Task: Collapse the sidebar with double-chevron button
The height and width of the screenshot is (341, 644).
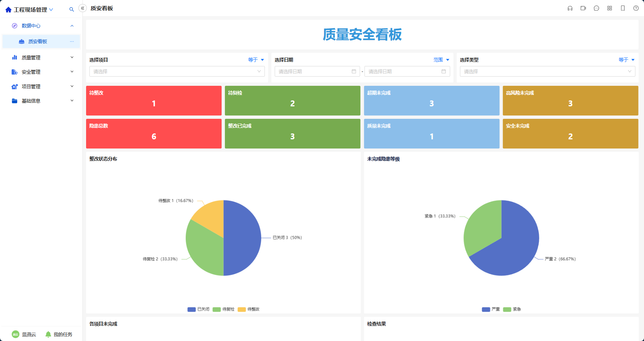Action: (83, 8)
